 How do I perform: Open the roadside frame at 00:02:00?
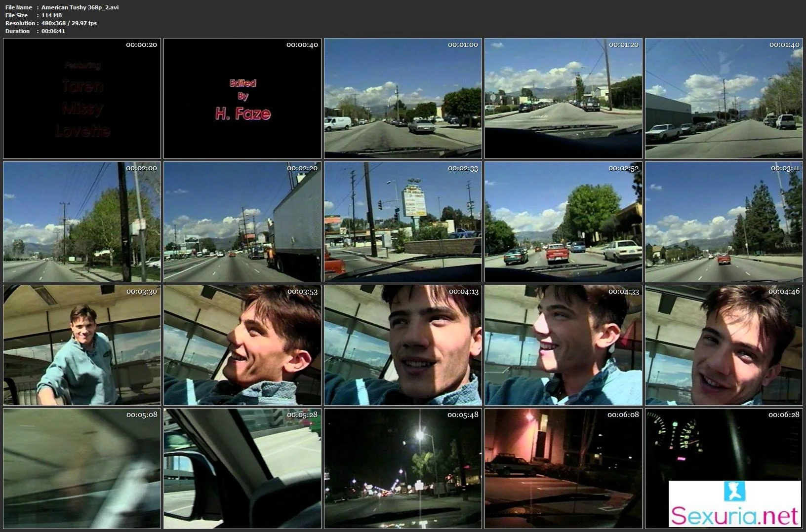click(x=82, y=222)
